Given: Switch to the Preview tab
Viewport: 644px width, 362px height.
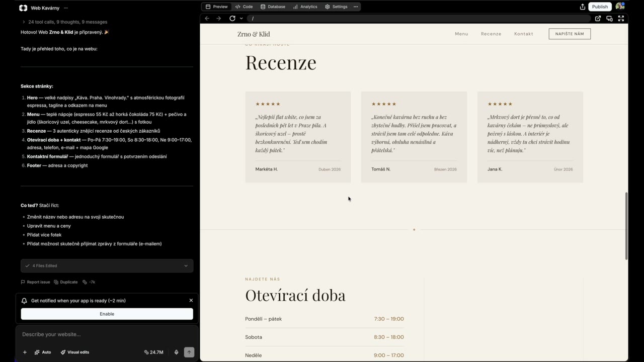Looking at the screenshot, I should [x=216, y=7].
